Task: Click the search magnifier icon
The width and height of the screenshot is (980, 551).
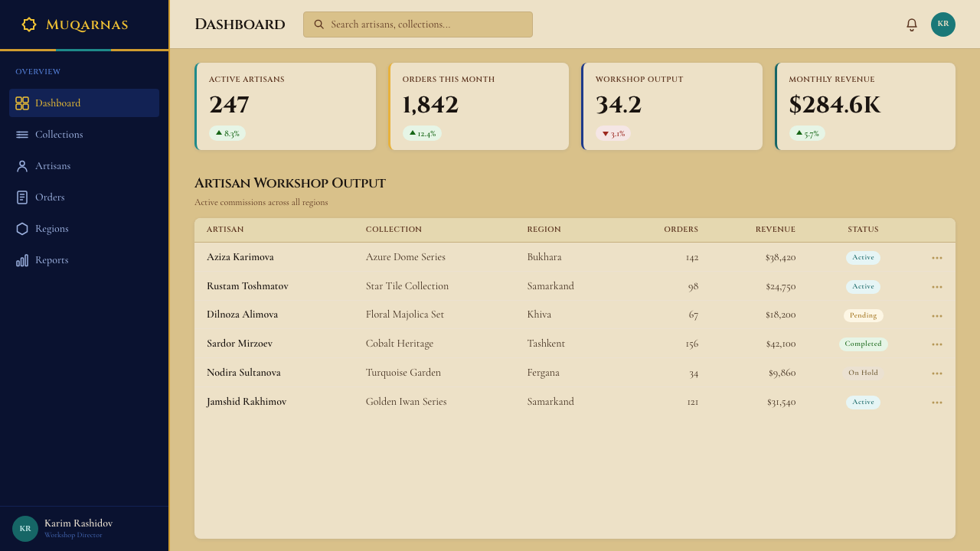Action: (319, 24)
